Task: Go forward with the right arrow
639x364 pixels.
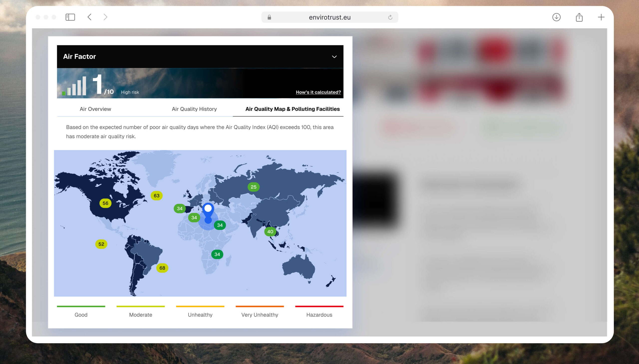Action: coord(105,17)
